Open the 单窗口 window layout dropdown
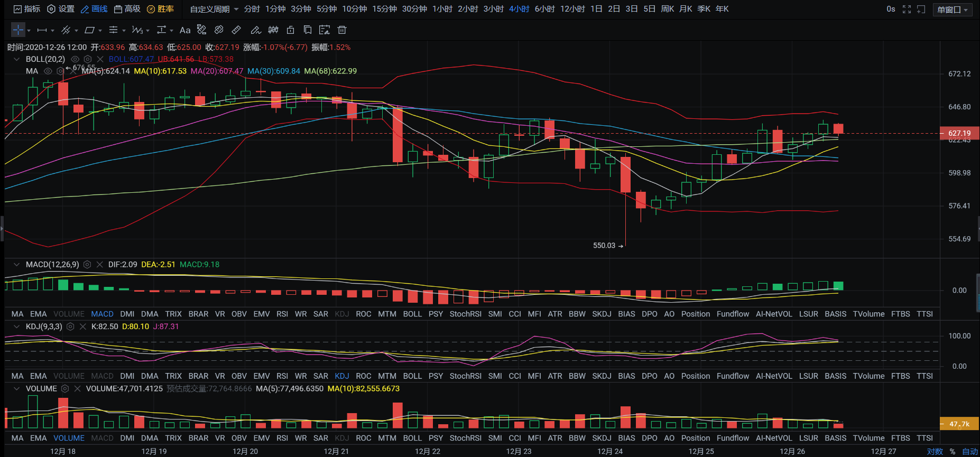This screenshot has width=980, height=457. [x=953, y=10]
